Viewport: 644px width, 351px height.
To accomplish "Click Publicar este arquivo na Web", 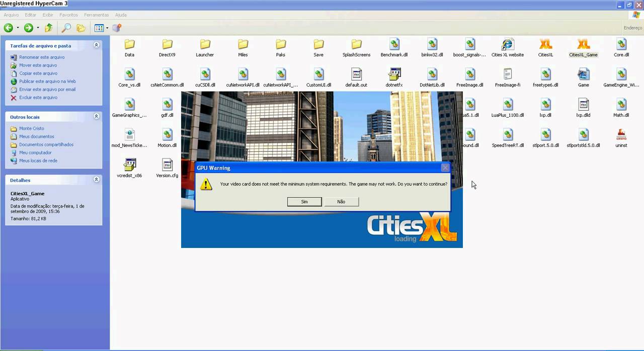I will tap(47, 81).
